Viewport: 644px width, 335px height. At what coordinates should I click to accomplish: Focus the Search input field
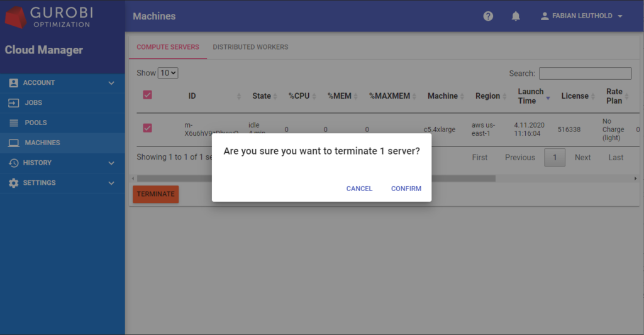586,74
